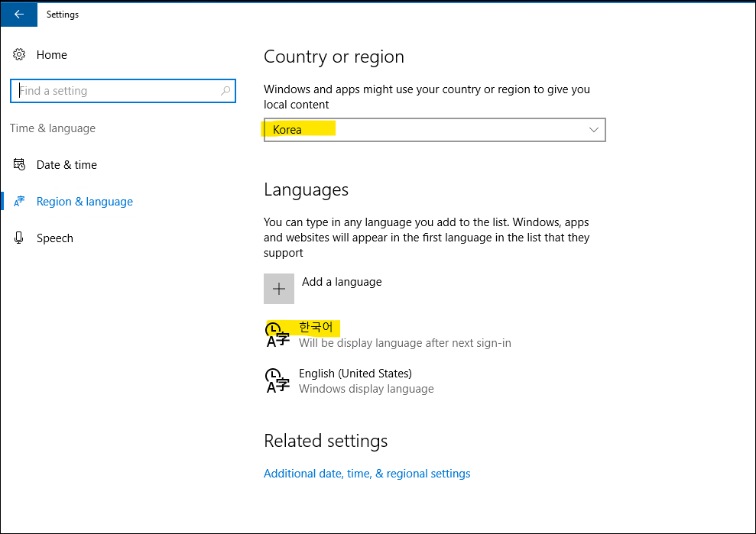756x534 pixels.
Task: Click the magnifier icon in the search box
Action: point(226,91)
